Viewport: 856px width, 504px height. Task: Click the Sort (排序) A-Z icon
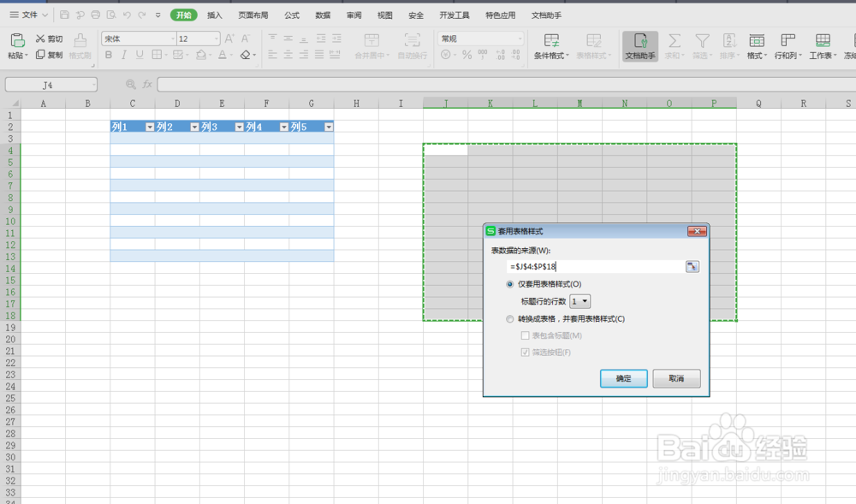pos(729,41)
